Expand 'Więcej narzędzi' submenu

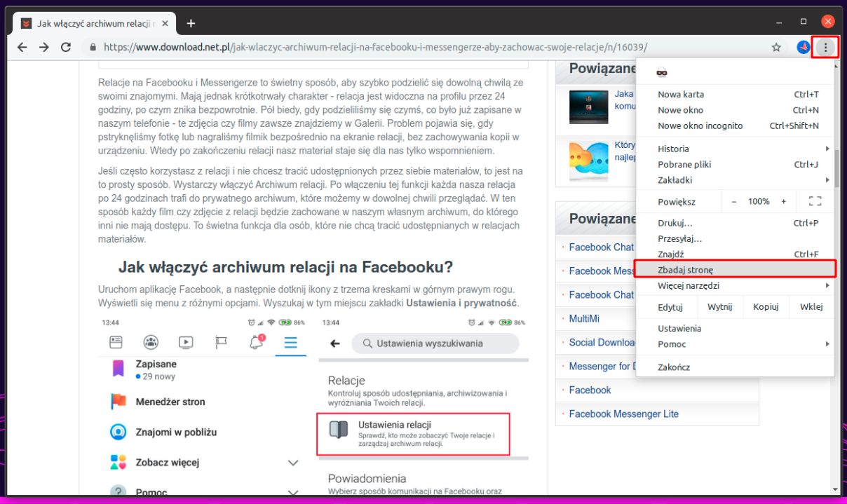coord(735,285)
